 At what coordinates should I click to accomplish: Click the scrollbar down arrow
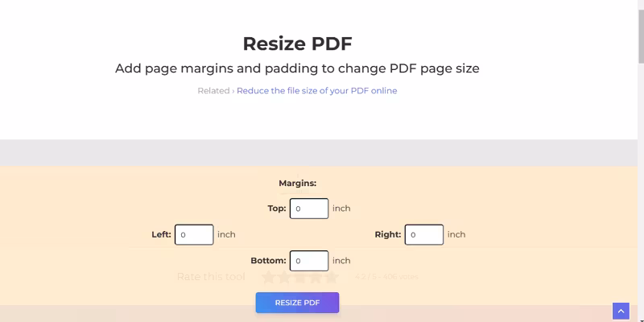(x=638, y=317)
